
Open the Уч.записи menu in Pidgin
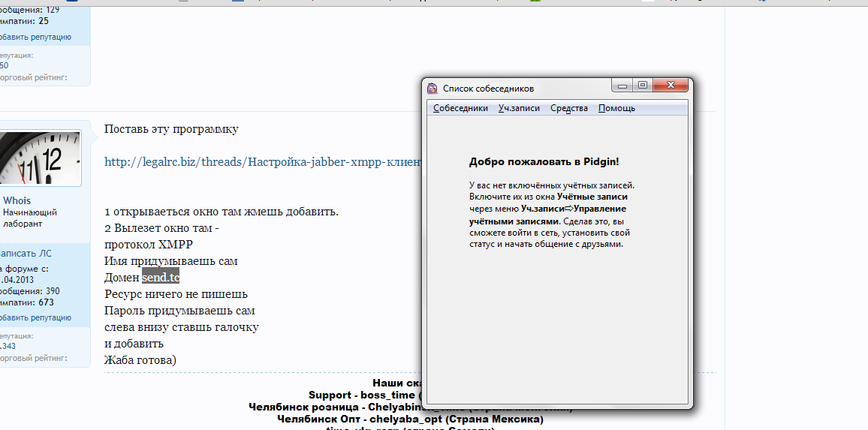coord(519,108)
